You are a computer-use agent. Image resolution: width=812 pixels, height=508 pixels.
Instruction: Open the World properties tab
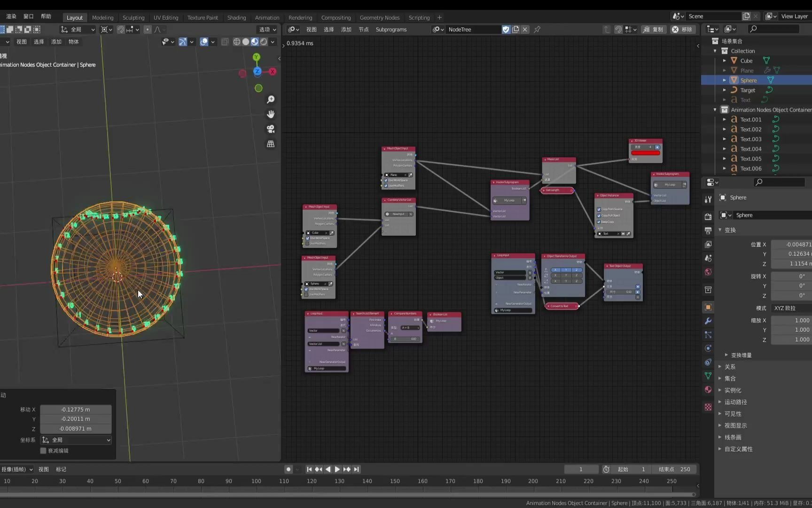coord(708,272)
